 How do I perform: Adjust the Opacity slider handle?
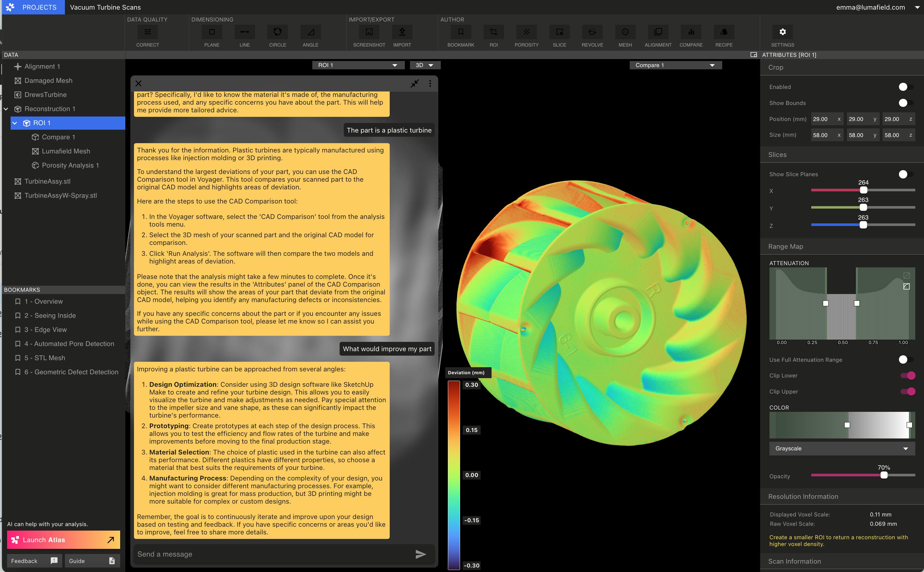884,475
